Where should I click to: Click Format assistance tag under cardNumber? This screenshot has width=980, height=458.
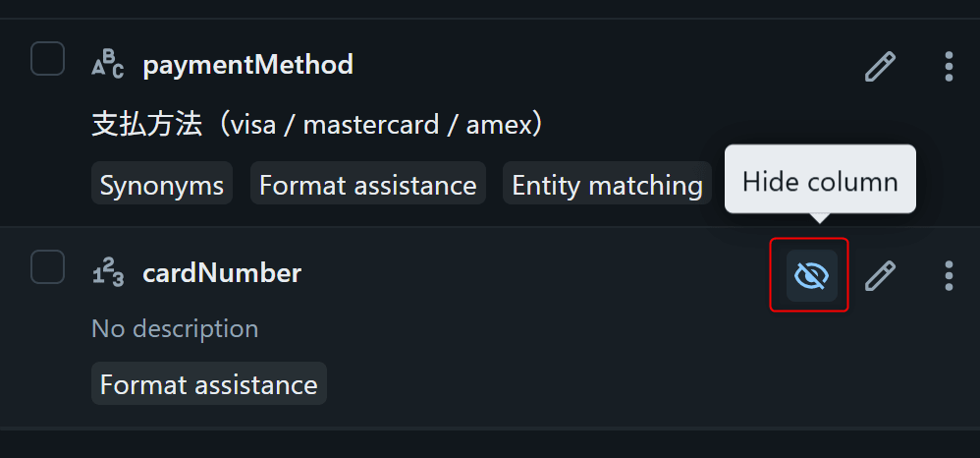(x=209, y=384)
